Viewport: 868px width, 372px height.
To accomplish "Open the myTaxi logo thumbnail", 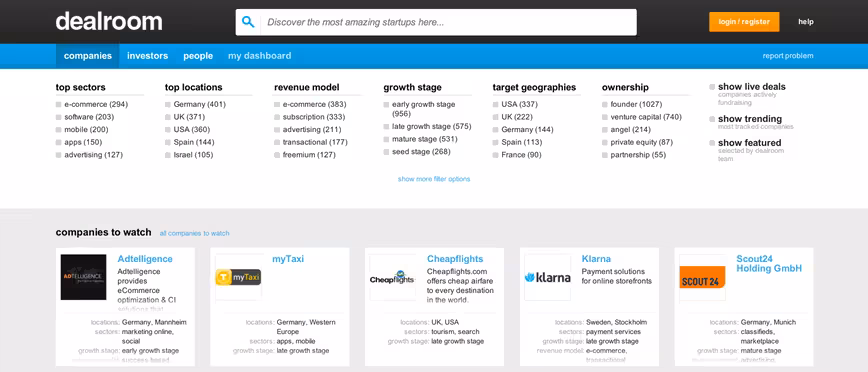I will (238, 277).
